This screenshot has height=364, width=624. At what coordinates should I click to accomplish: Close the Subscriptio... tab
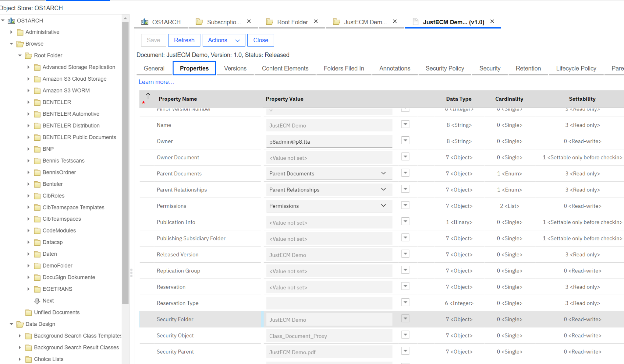249,21
